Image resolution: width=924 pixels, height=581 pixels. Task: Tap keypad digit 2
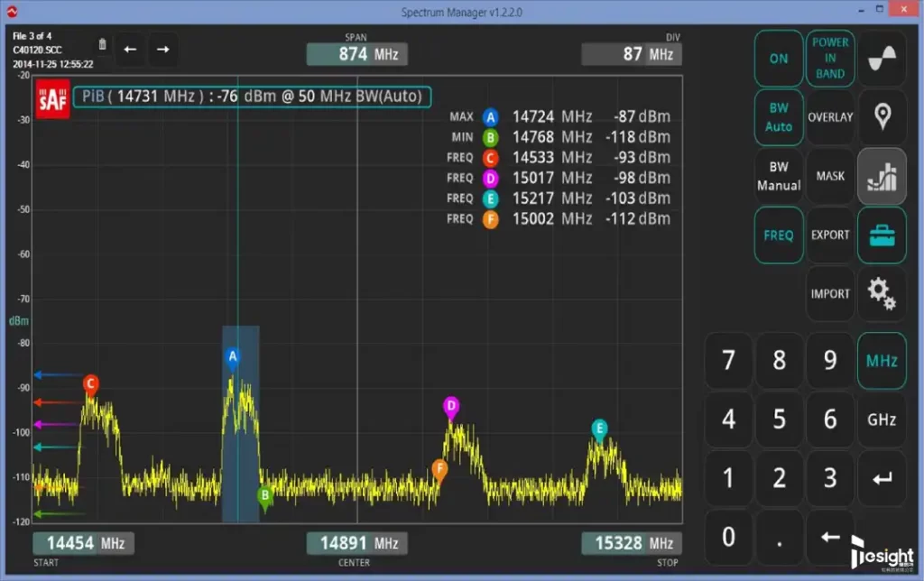779,478
